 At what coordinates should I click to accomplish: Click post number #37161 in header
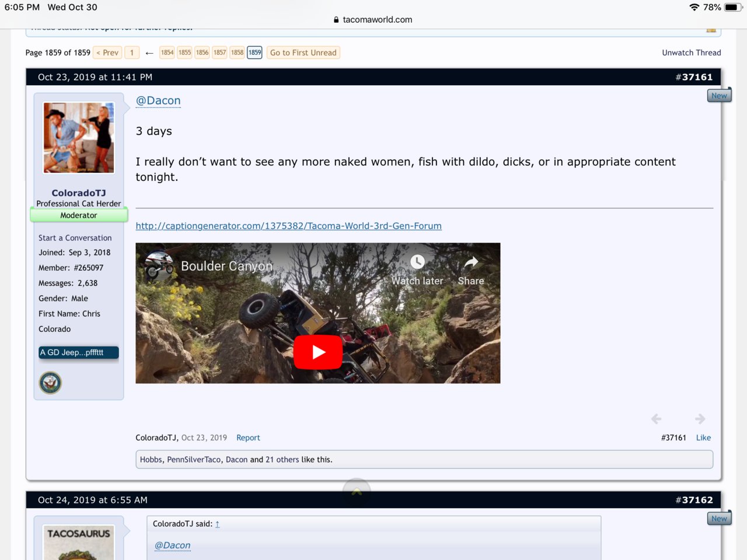pos(694,77)
